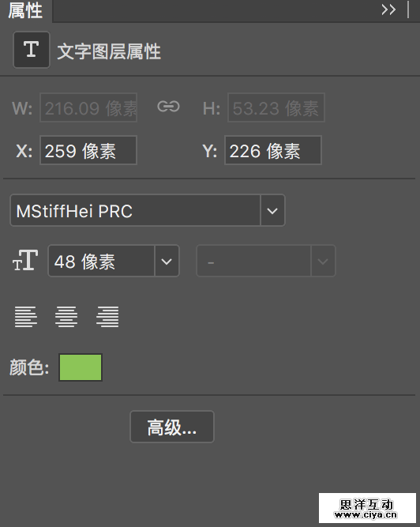This screenshot has height=527, width=420.
Task: Click the Y position field 226 像素
Action: 273,150
